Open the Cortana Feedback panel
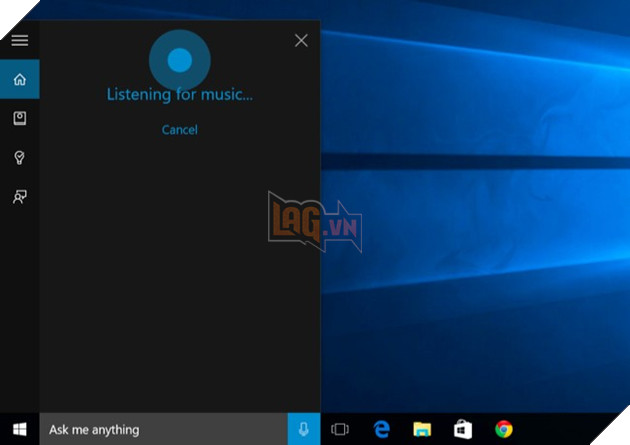The height and width of the screenshot is (445, 630). [x=19, y=197]
